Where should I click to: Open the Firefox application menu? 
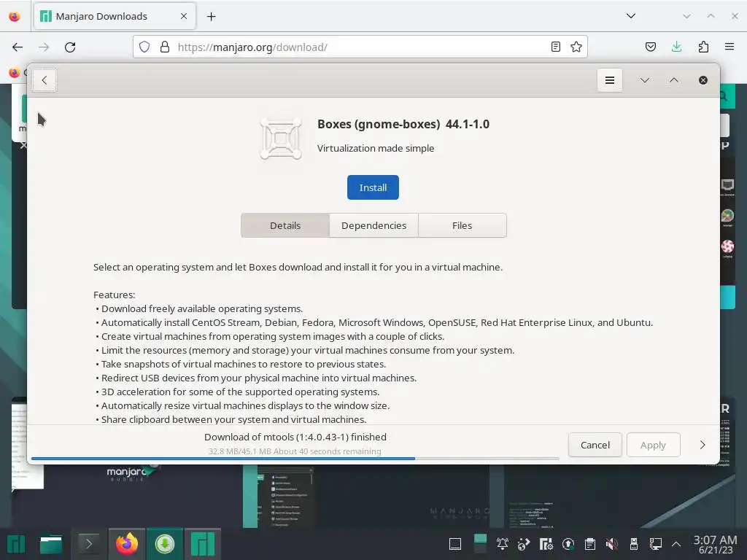pyautogui.click(x=729, y=47)
